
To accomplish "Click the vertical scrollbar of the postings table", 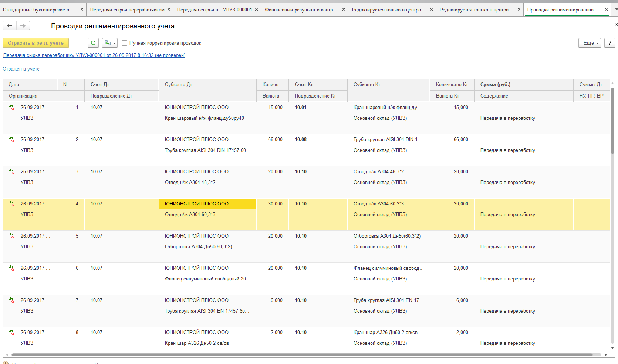I will pyautogui.click(x=612, y=122).
